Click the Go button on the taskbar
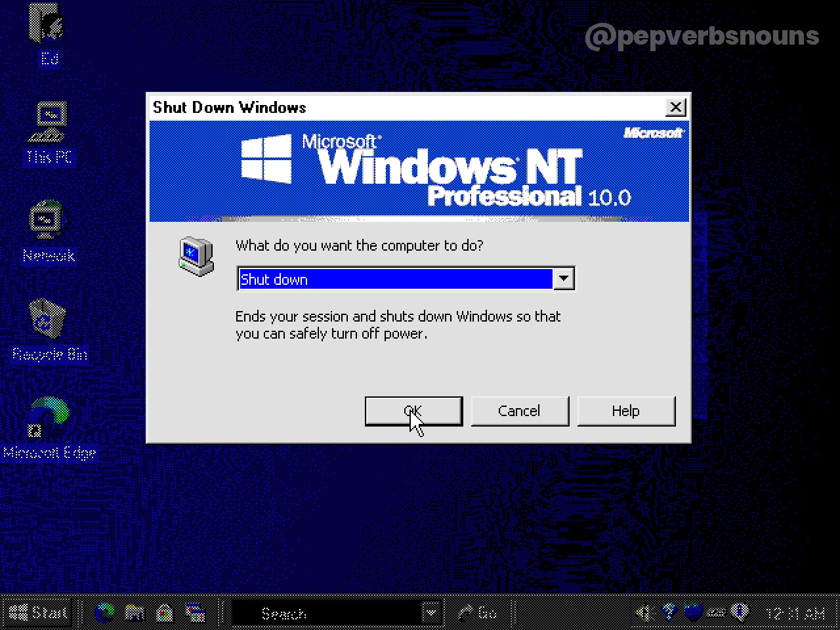 click(x=478, y=613)
